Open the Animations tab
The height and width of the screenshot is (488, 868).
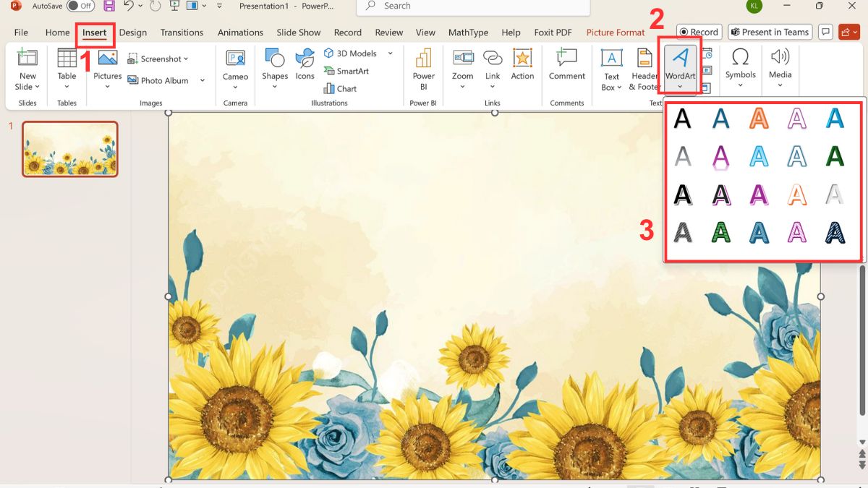pyautogui.click(x=240, y=33)
